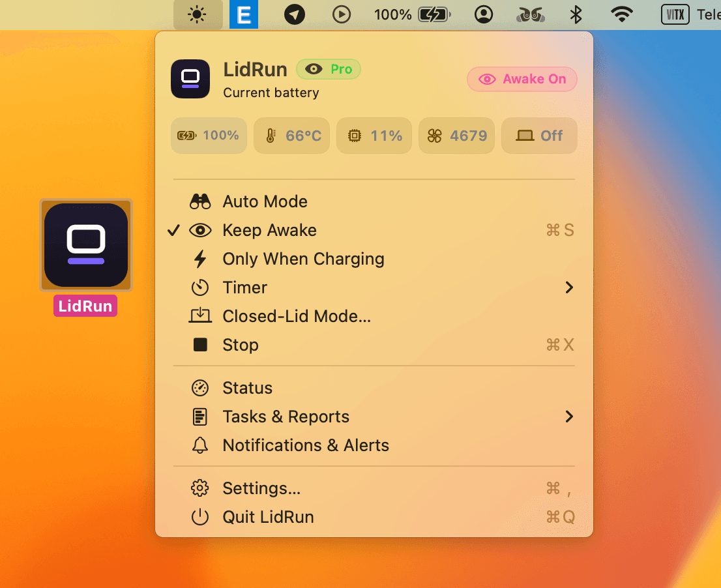Click the VITX menu bar icon
This screenshot has width=721, height=588.
pyautogui.click(x=675, y=15)
